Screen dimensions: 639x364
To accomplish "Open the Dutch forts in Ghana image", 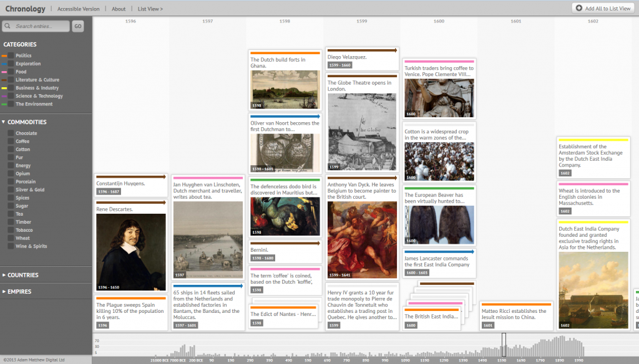I will 285,90.
